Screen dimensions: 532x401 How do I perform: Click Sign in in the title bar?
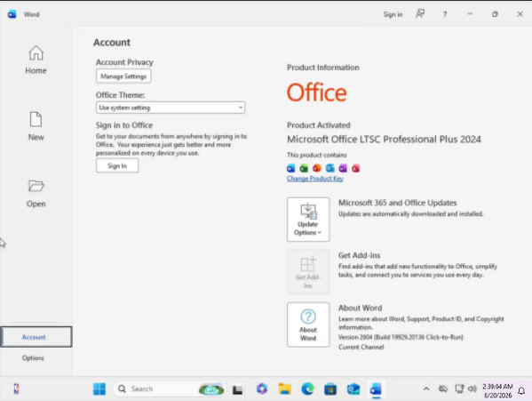(393, 14)
